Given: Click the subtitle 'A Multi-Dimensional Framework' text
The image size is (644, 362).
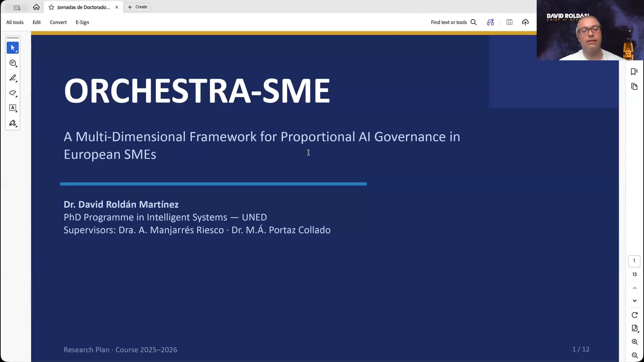Looking at the screenshot, I should click(262, 145).
